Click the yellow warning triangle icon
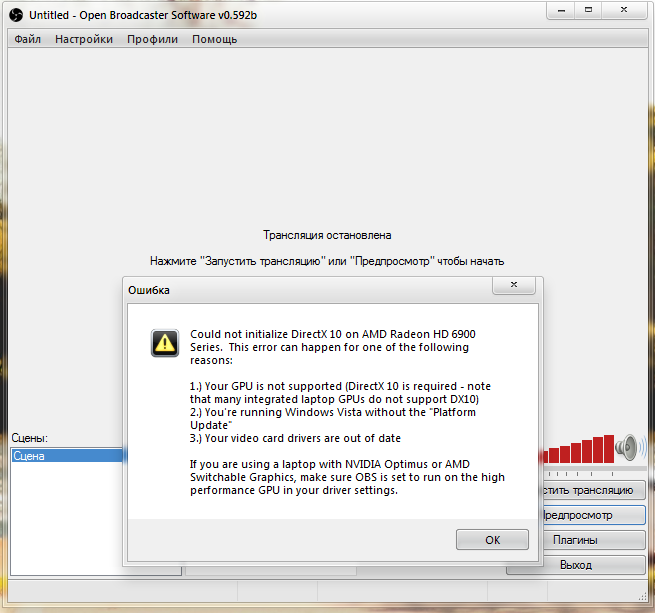This screenshot has width=655, height=613. click(x=165, y=343)
